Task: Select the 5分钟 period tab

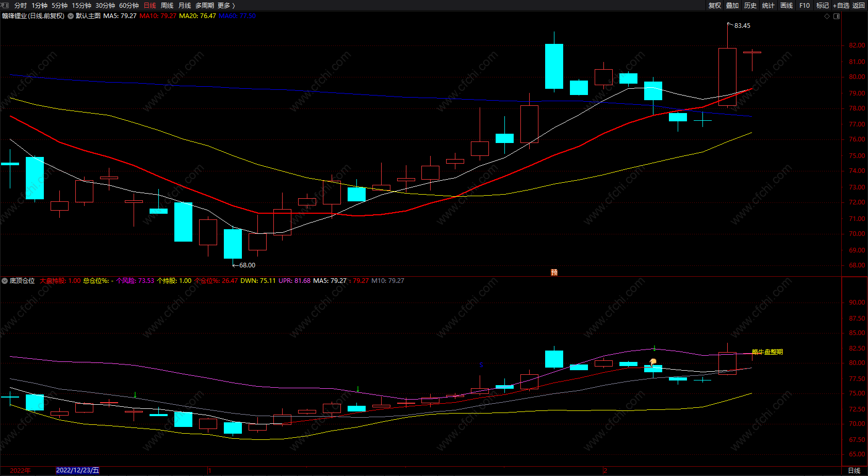Action: [x=59, y=5]
